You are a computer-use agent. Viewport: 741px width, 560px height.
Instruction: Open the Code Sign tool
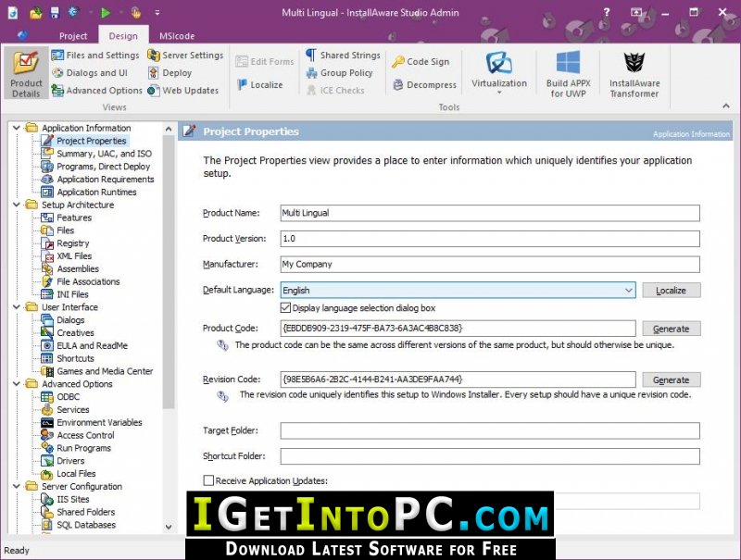421,61
